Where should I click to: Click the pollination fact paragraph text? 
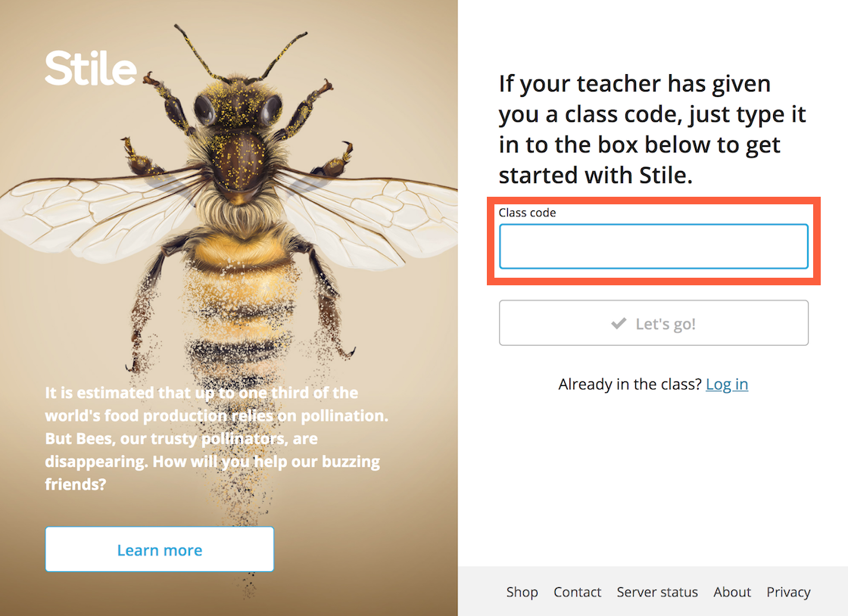point(217,438)
